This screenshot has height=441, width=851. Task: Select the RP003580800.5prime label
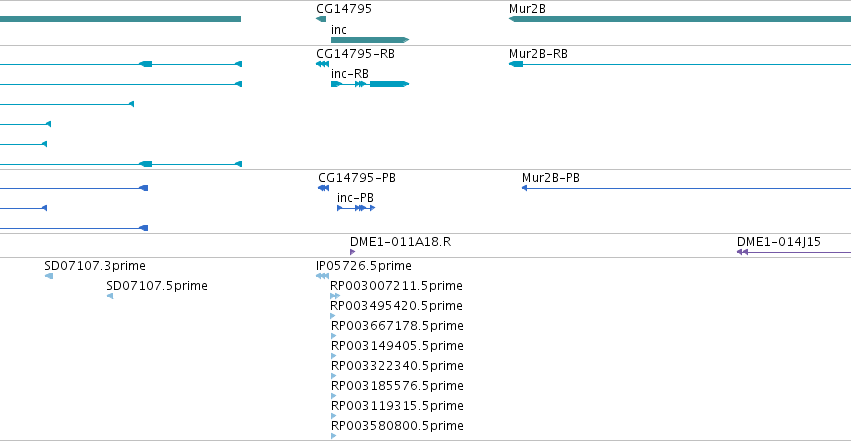click(397, 425)
